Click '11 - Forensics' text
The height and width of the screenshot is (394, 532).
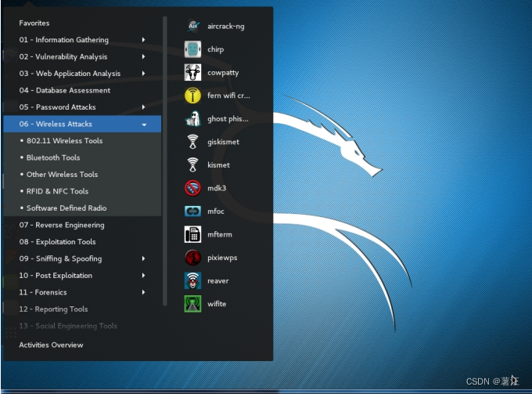pyautogui.click(x=43, y=292)
